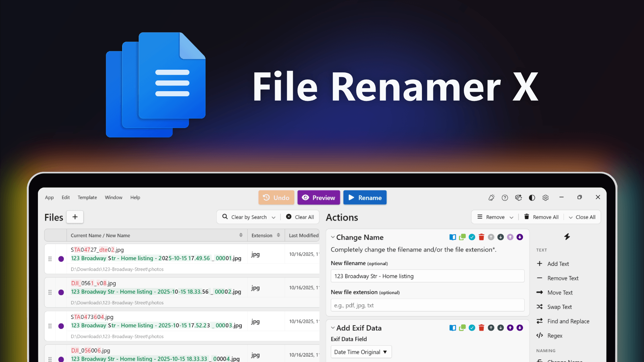Select the file name DJI_056006.jpg

click(x=91, y=351)
